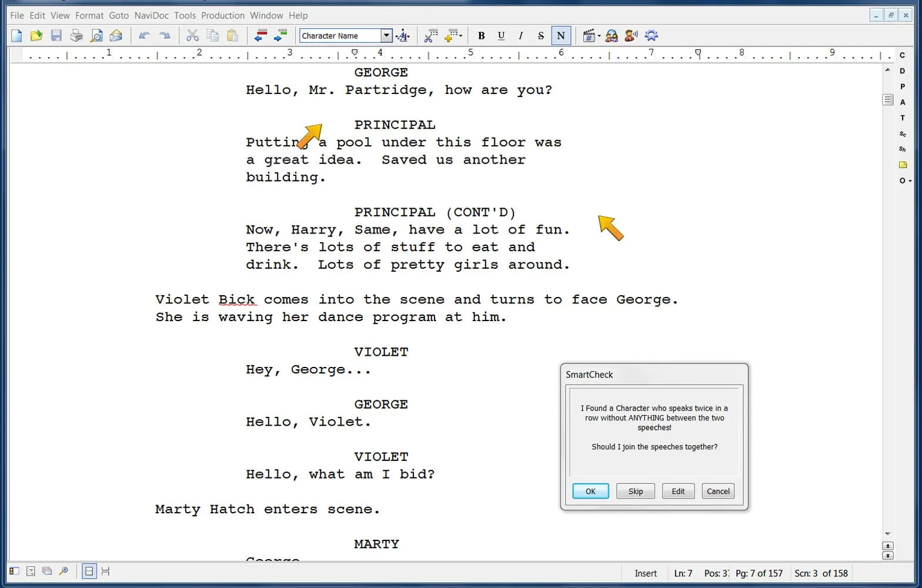Open the clapperboard scene numbering dropdown
This screenshot has width=922, height=588.
591,36
